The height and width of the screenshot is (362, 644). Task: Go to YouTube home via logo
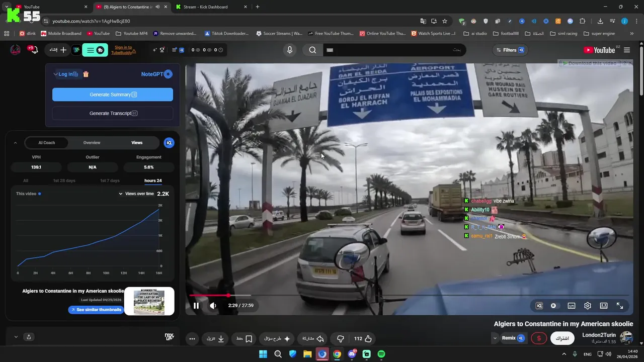tap(599, 50)
